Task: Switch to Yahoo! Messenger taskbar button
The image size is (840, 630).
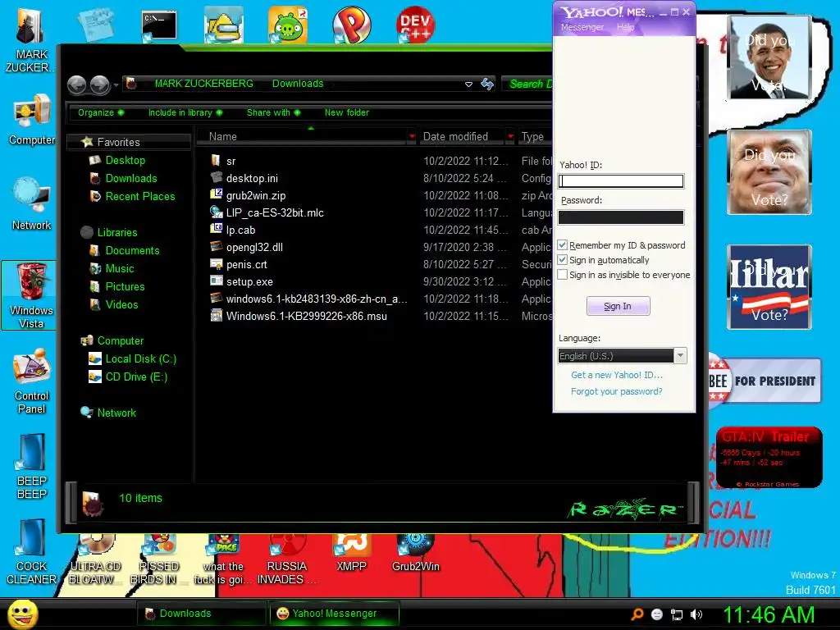Action: tap(335, 614)
